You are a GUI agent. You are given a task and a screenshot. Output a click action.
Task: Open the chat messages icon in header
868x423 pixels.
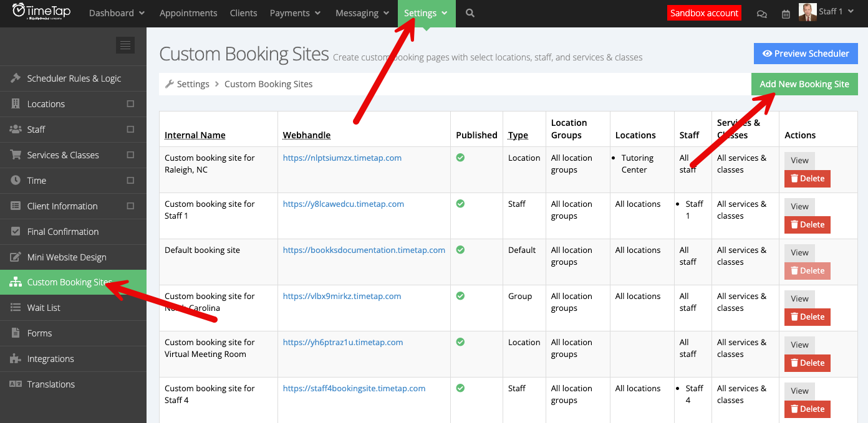click(x=761, y=14)
